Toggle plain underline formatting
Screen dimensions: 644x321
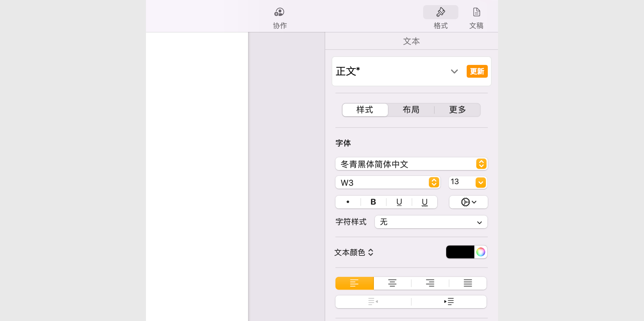coord(399,202)
